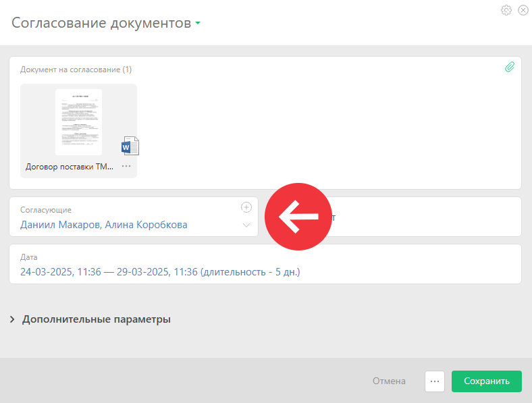Viewport: 532px width, 403px height.
Task: Click the Документ на согласование (1) label
Action: click(x=76, y=70)
